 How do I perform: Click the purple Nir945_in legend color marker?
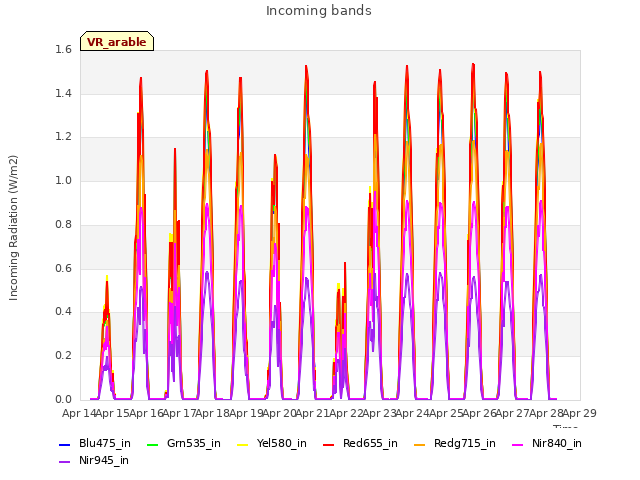tap(65, 462)
